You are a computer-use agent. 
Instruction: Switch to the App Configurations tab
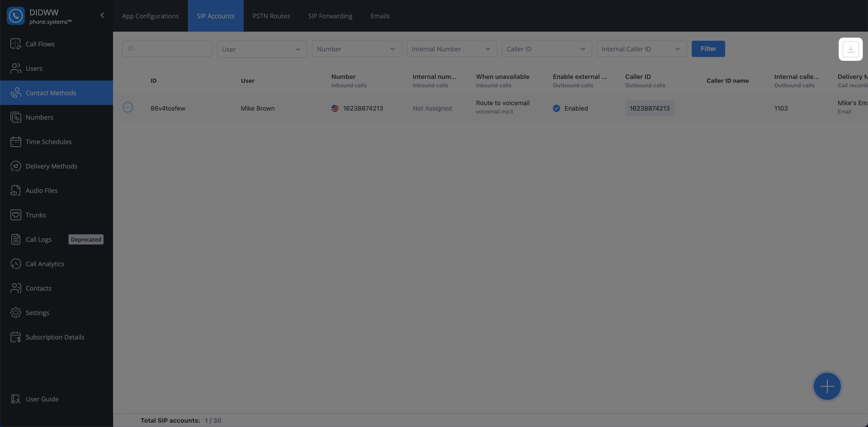click(x=150, y=16)
